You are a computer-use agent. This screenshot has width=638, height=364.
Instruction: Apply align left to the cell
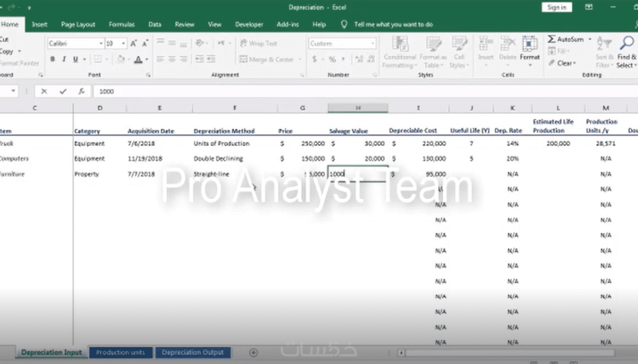[x=160, y=59]
